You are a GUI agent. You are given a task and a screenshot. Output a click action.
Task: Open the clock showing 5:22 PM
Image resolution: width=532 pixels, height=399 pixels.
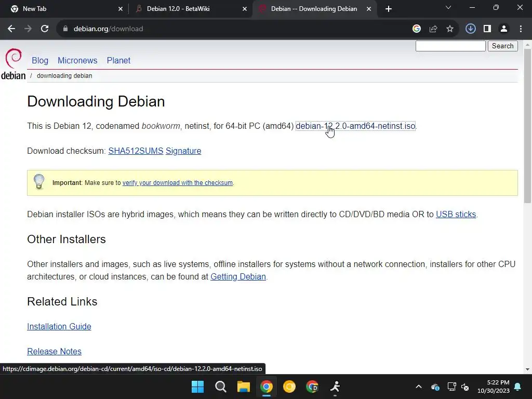494,387
